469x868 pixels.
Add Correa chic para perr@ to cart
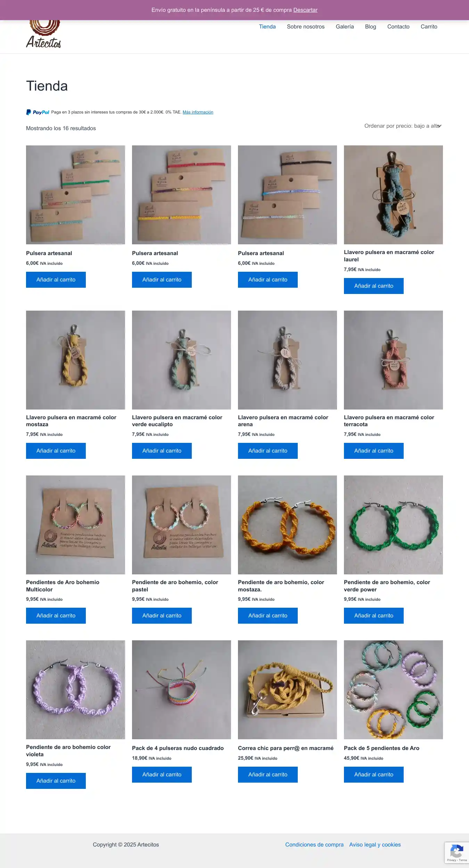pyautogui.click(x=268, y=775)
